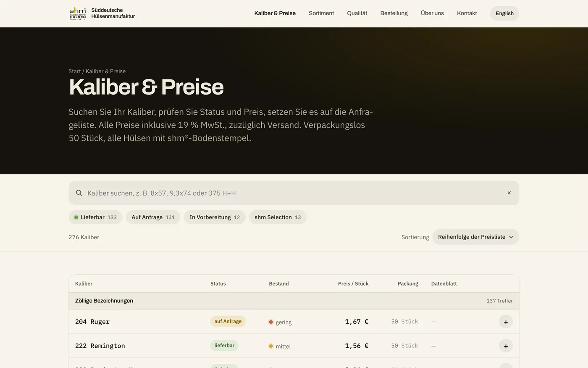Clear the search field with X
Screen dimensions: 588x368
[509, 193]
